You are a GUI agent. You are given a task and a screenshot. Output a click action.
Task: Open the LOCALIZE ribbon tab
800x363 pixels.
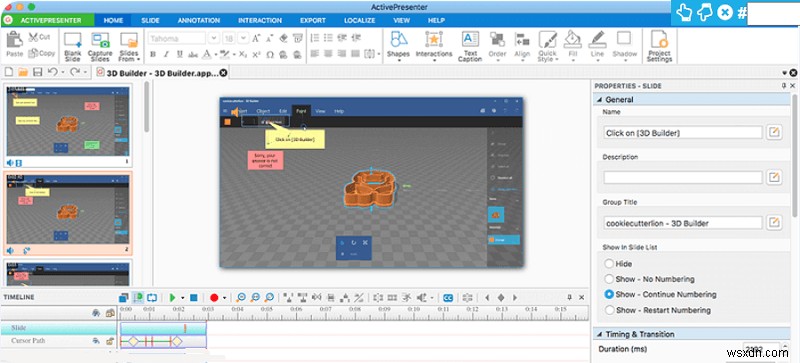click(360, 20)
